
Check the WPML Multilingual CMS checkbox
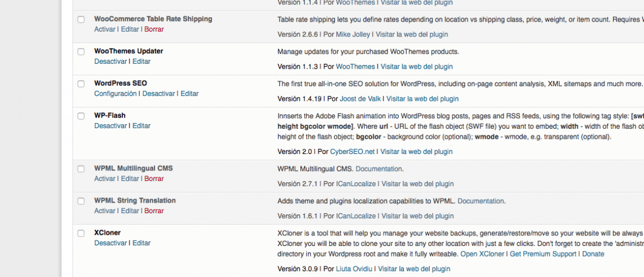(81, 169)
